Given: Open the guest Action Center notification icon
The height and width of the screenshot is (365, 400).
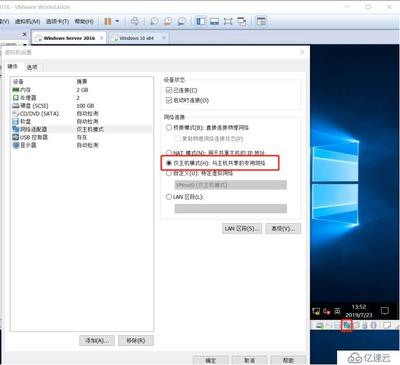Looking at the screenshot, I should 385,311.
